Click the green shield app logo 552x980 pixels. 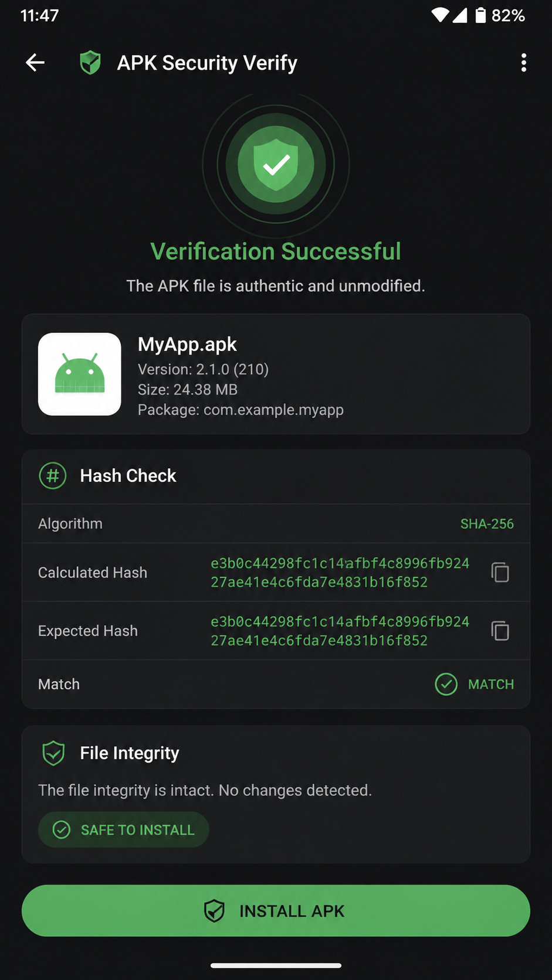pyautogui.click(x=90, y=63)
